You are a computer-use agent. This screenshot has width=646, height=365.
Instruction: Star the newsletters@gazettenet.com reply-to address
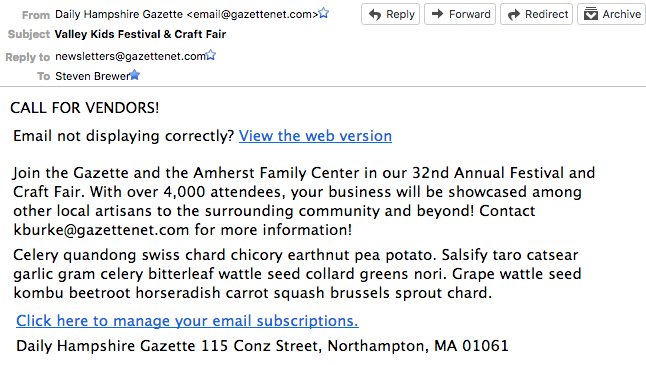tap(211, 54)
